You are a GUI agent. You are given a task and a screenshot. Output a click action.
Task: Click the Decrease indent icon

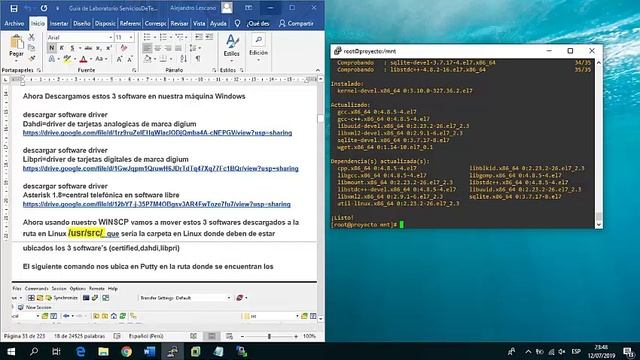coord(199,37)
